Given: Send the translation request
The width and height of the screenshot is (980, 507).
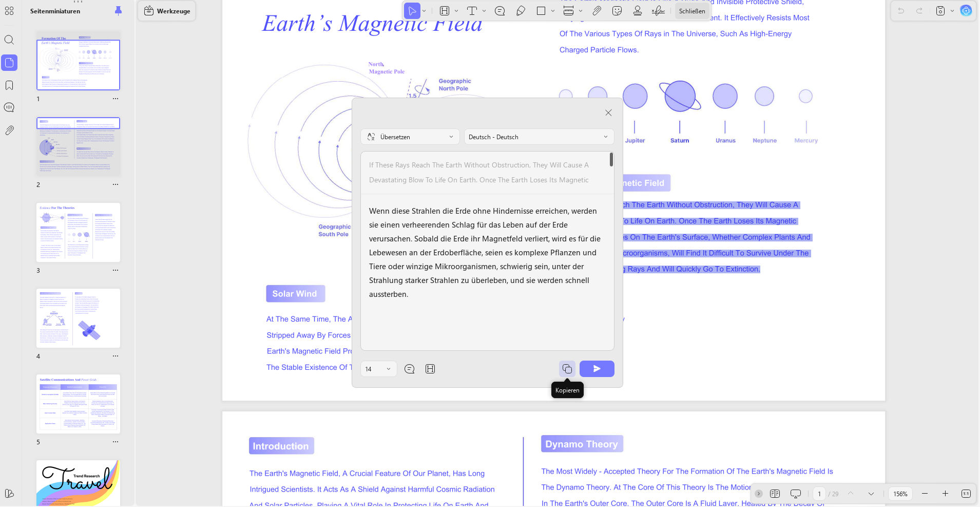Looking at the screenshot, I should [x=597, y=369].
